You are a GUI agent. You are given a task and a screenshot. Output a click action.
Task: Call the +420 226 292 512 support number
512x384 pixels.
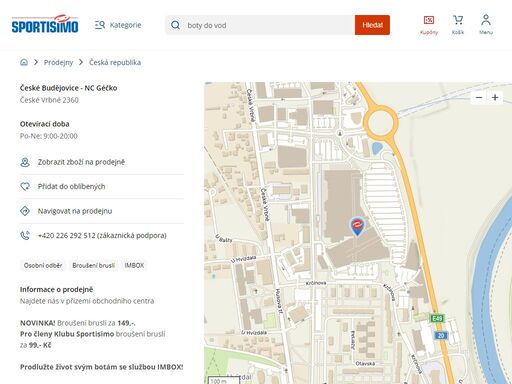pyautogui.click(x=102, y=235)
